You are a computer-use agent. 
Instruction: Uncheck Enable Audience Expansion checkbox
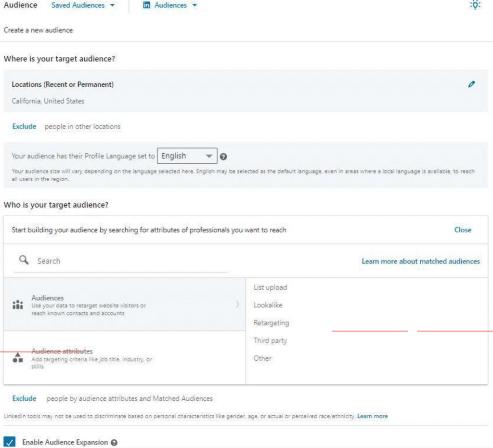point(10,442)
